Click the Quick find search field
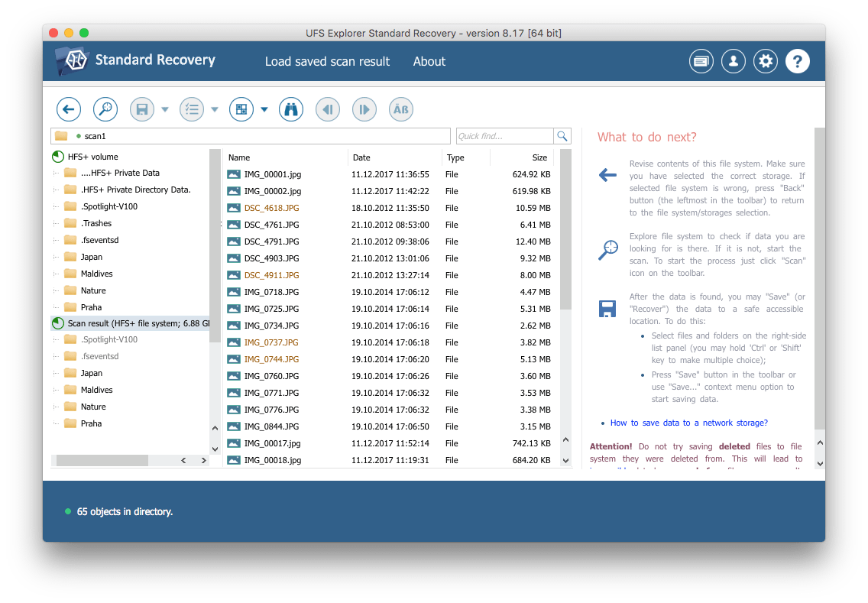Screen dimensions: 868x603 (x=504, y=136)
